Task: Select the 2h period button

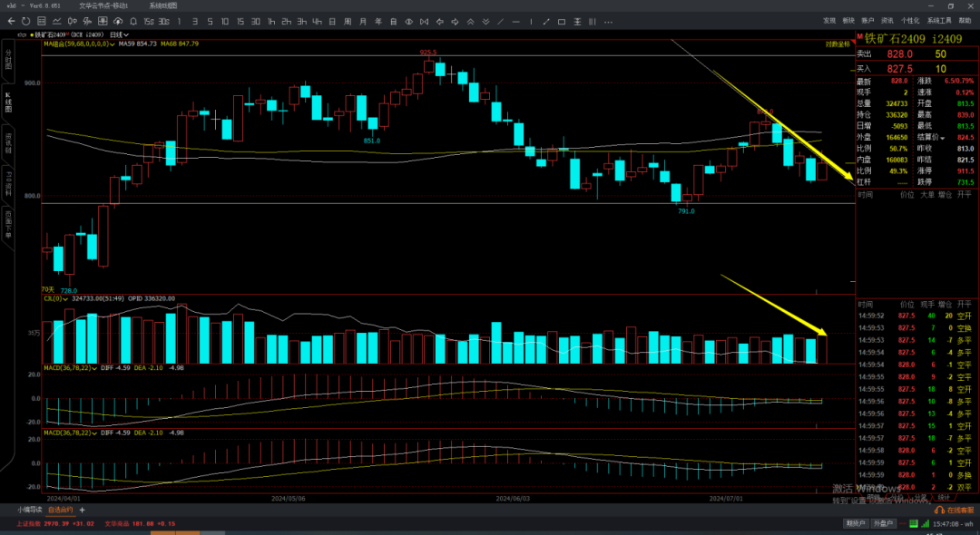Action: [286, 21]
